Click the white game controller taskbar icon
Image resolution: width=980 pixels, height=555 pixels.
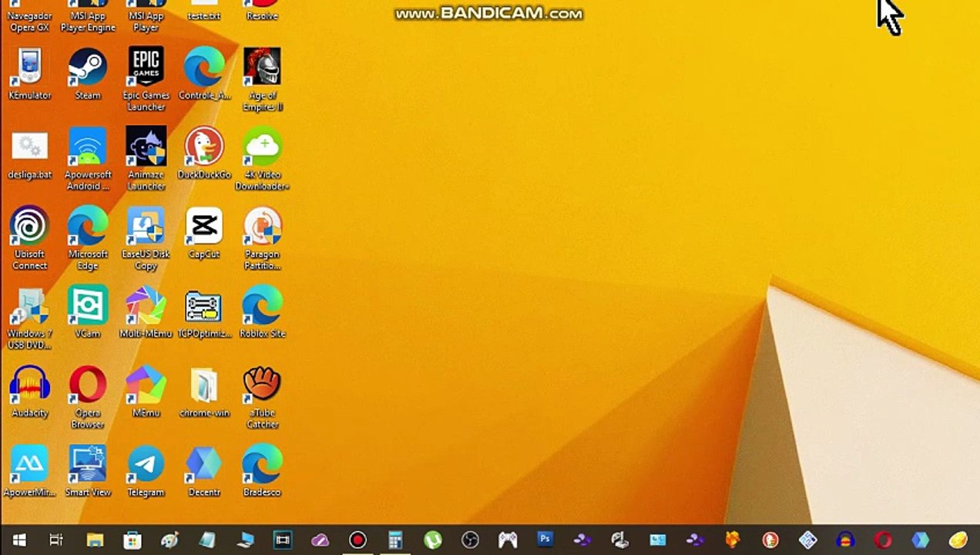point(508,540)
